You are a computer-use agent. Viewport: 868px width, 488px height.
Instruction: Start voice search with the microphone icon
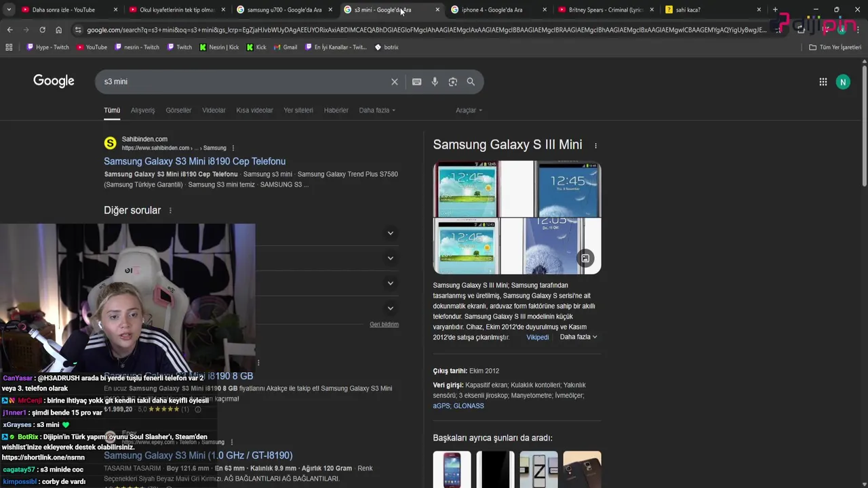click(x=435, y=82)
